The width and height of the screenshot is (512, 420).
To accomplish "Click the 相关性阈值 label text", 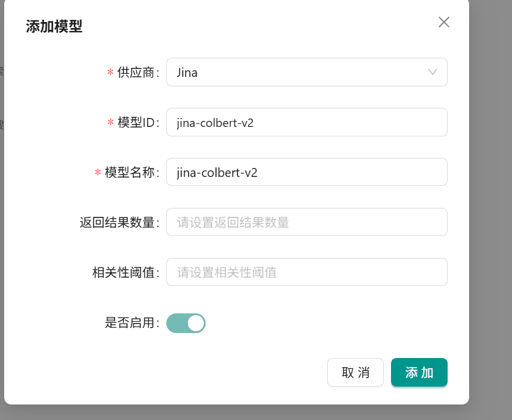I will (x=124, y=273).
